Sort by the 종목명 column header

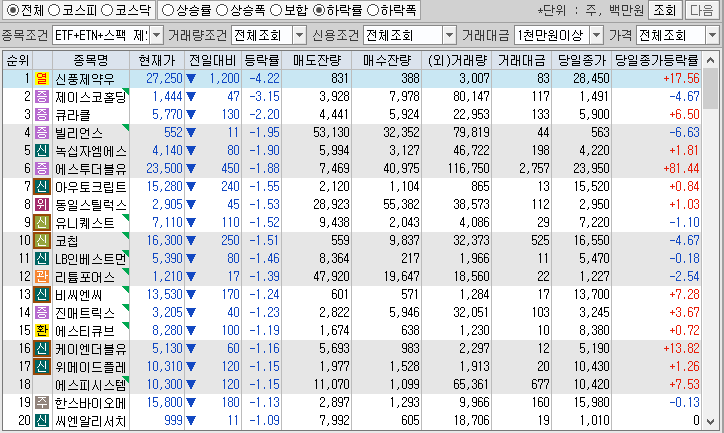coord(90,60)
